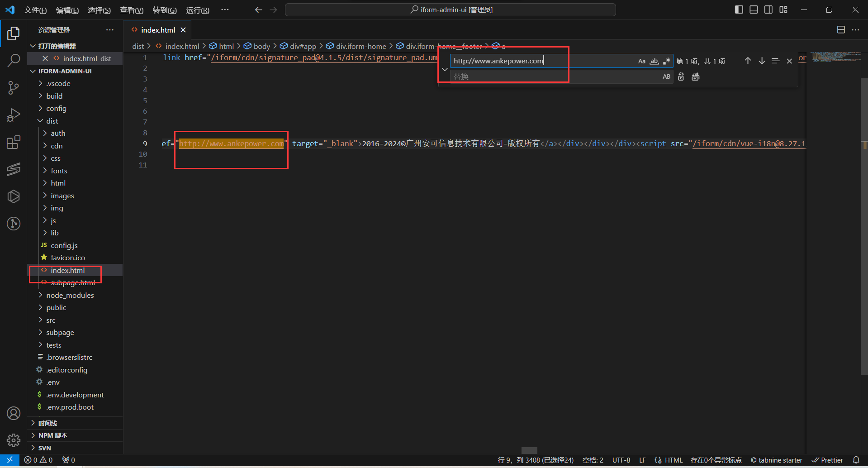This screenshot has height=468, width=868.
Task: Toggle Match Whole Word option
Action: 654,61
